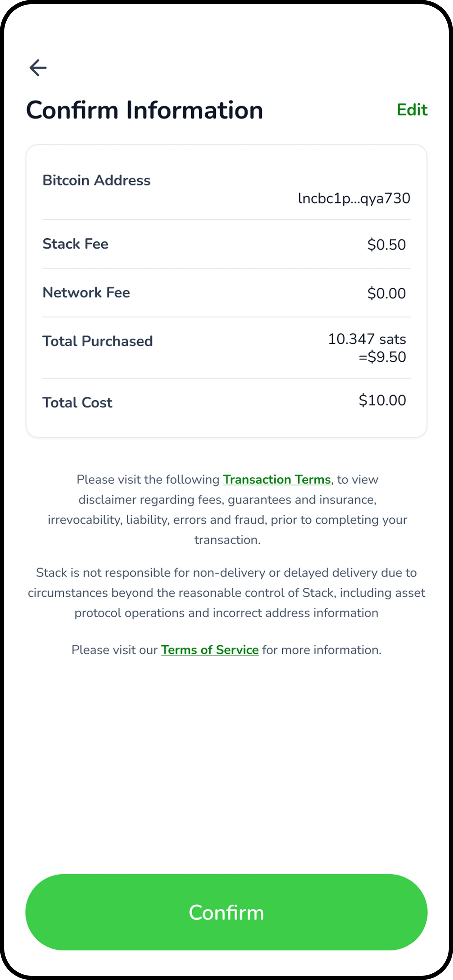Click the green Edit link

coord(412,110)
